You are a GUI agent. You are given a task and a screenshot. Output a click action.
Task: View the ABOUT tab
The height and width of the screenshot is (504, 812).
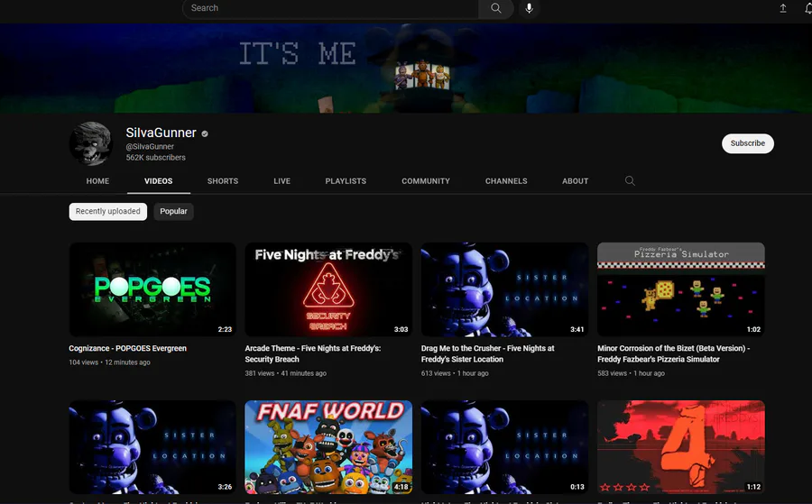[x=575, y=181]
